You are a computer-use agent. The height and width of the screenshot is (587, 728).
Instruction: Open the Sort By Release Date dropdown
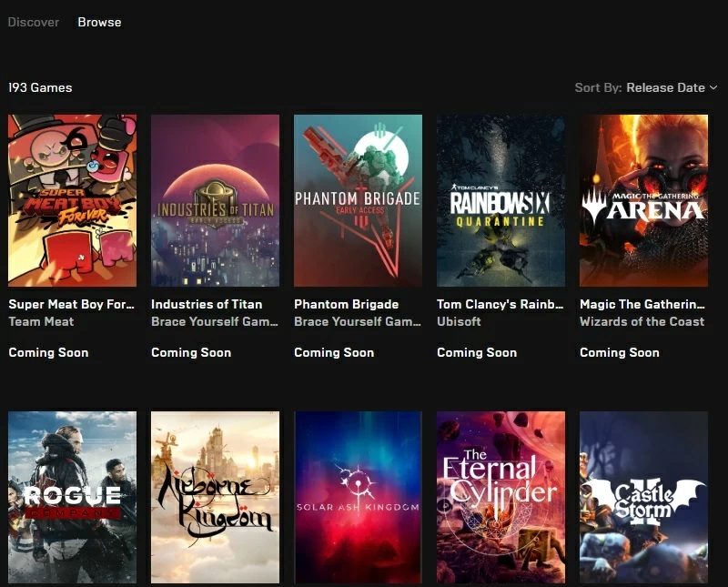pos(646,87)
